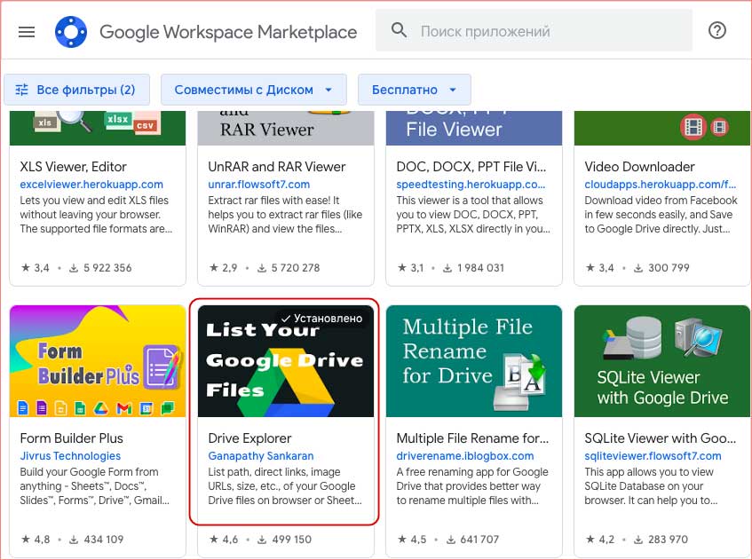Open the DOC, DOCX, PPT File Viewer banner
752x560 pixels.
point(474,128)
